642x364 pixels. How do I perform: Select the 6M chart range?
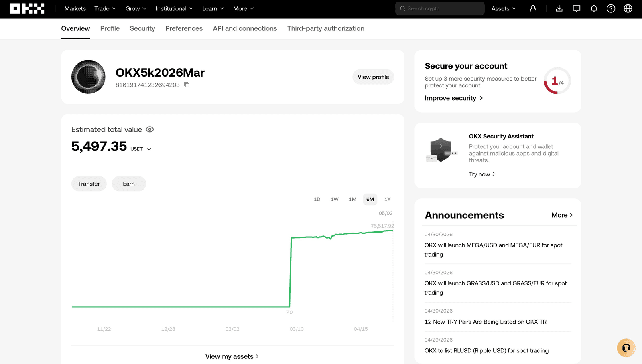[370, 199]
